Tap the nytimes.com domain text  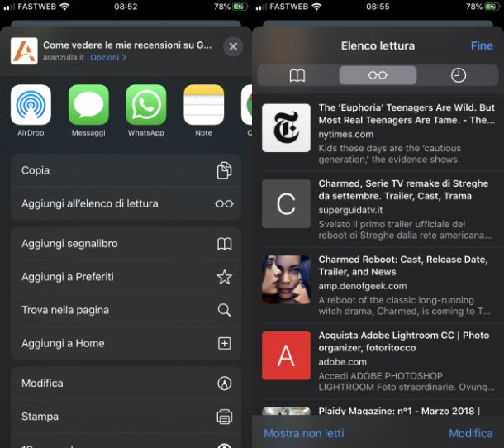(346, 135)
